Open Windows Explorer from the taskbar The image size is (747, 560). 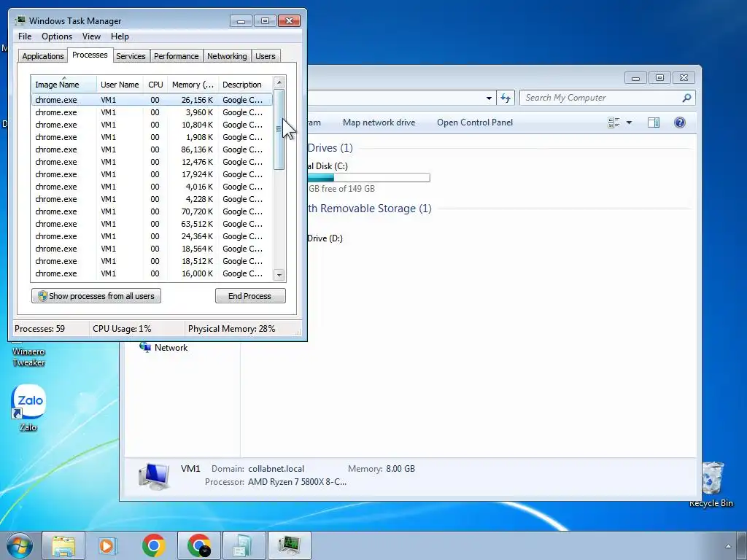pos(63,545)
